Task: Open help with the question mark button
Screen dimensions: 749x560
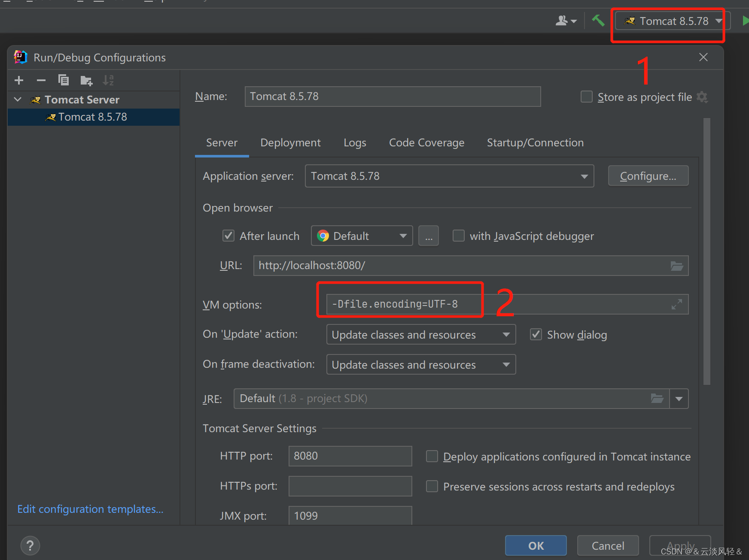Action: (x=30, y=546)
